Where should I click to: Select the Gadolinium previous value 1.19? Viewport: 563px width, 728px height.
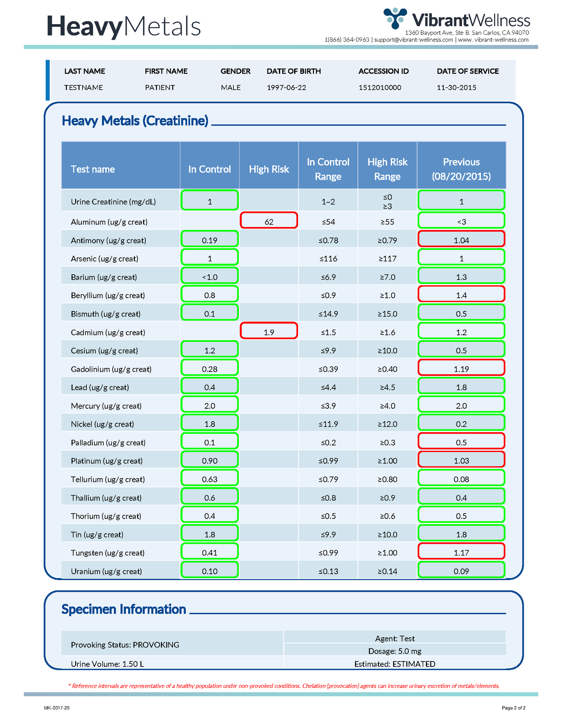pos(461,368)
